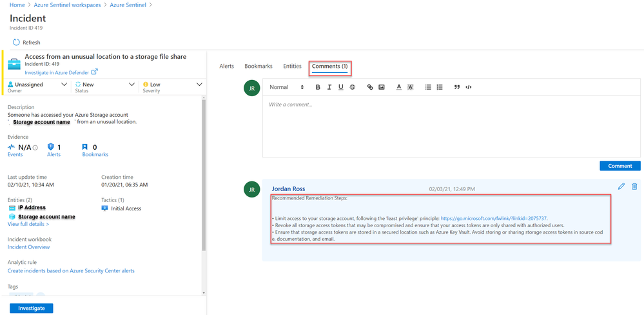Open the Incident Overview workbook link

point(29,247)
